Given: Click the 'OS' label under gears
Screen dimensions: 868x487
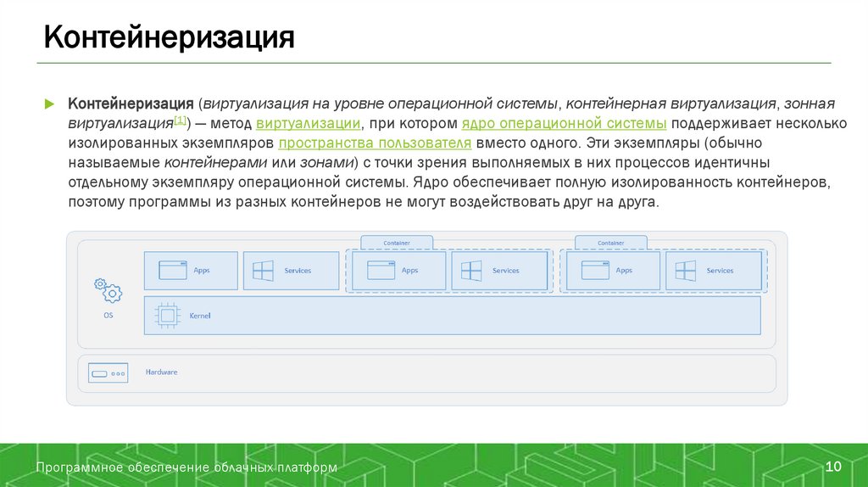Looking at the screenshot, I should click(108, 316).
